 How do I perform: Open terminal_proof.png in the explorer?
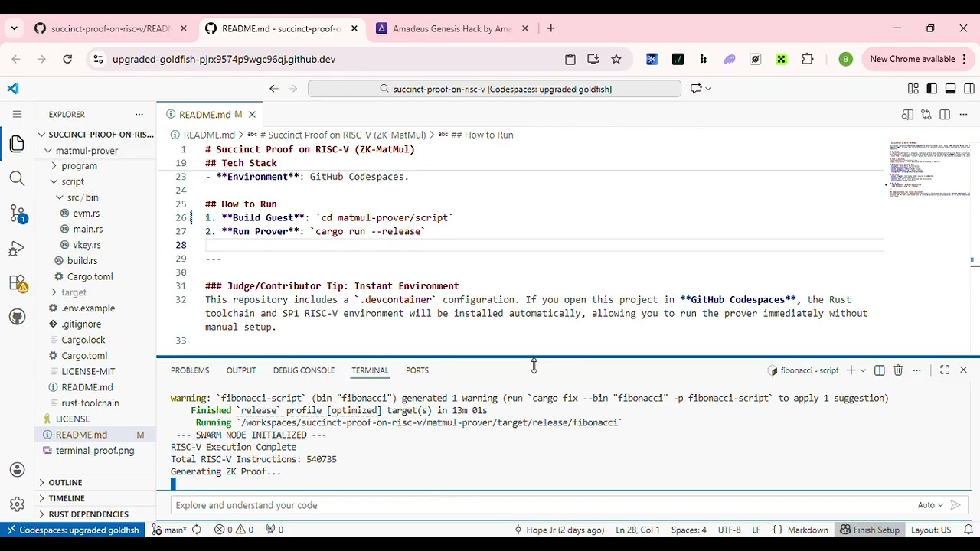[95, 451]
